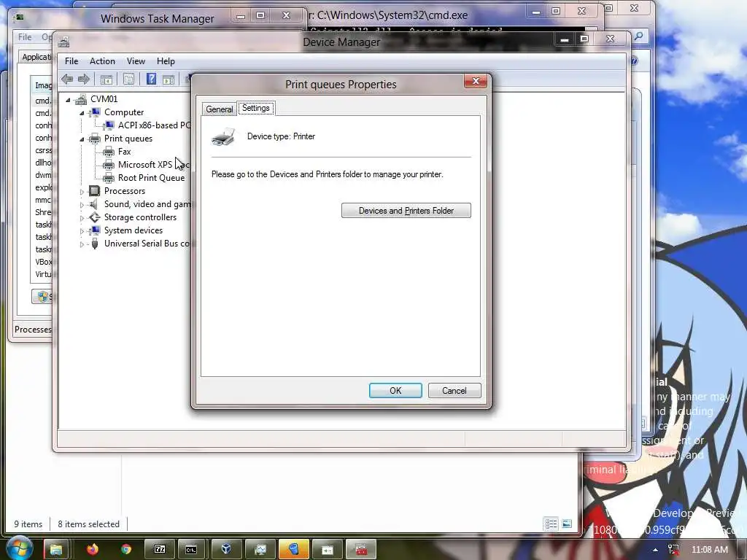Click the Windows Task Manager title bar
The height and width of the screenshot is (560, 747).
tap(158, 18)
